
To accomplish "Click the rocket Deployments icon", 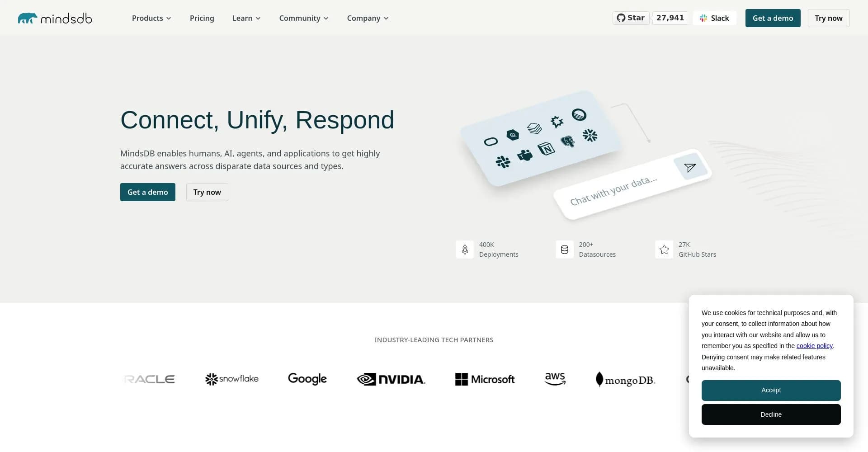I will 465,250.
